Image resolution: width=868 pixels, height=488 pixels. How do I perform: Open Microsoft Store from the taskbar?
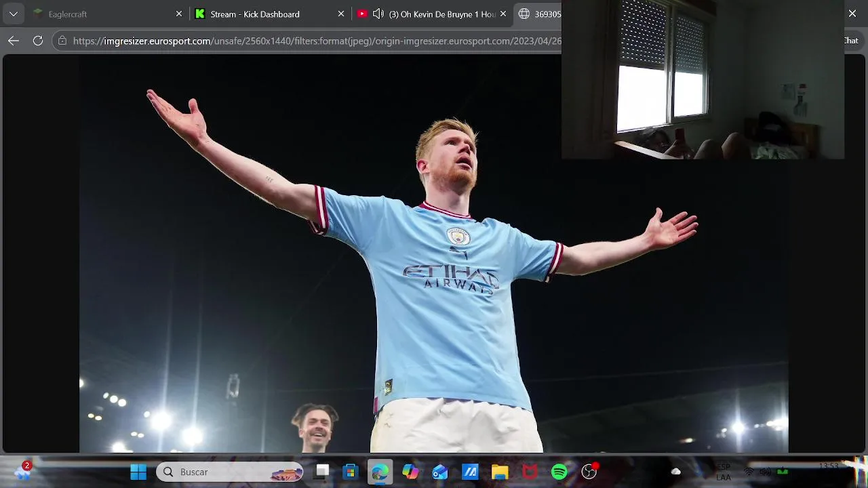[x=350, y=472]
